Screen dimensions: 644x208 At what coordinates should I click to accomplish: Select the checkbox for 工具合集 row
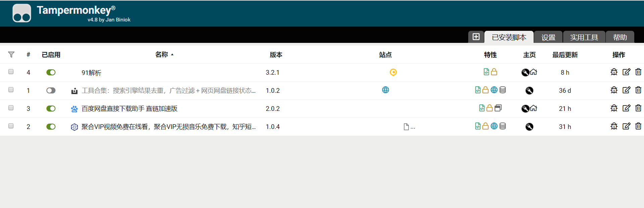[x=11, y=90]
